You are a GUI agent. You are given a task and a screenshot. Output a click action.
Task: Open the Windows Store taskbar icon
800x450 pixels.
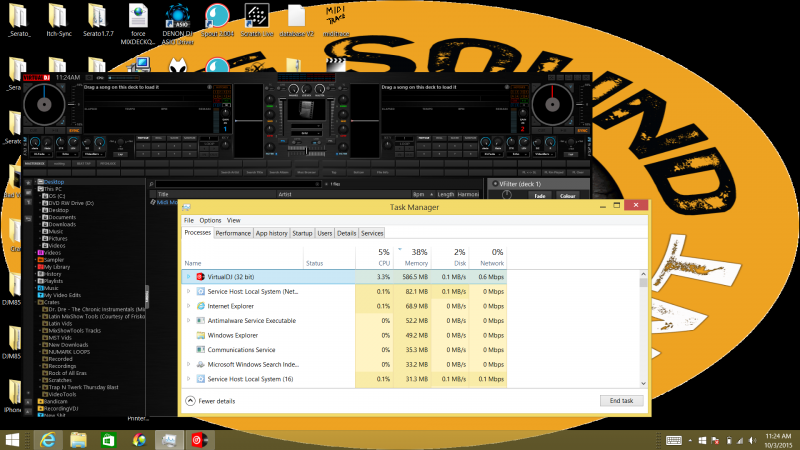pos(108,440)
